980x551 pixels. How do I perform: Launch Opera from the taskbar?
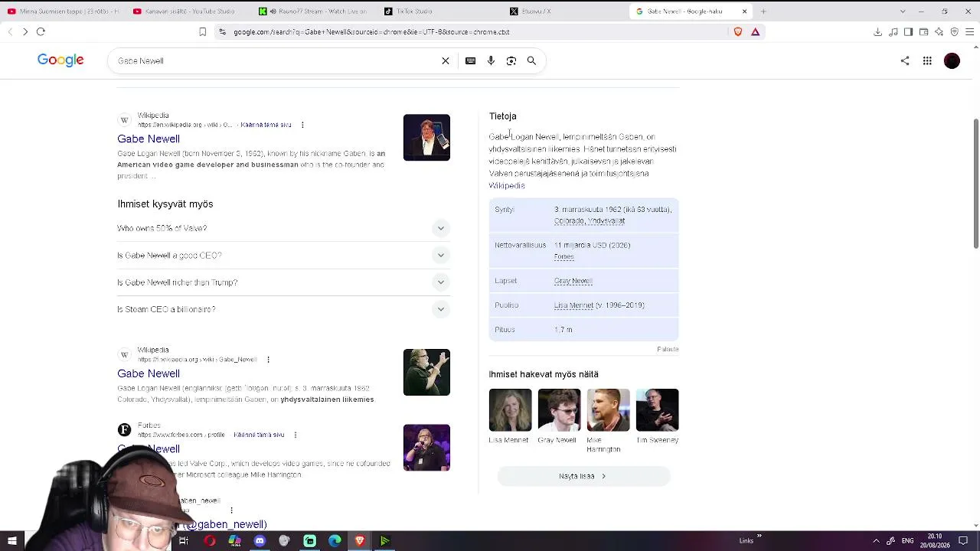point(210,541)
